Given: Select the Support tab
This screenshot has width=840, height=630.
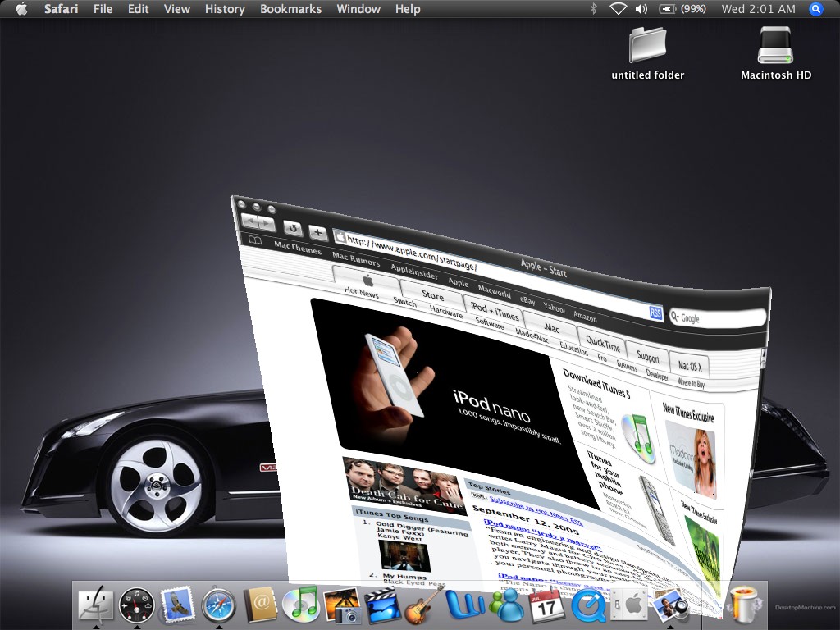Looking at the screenshot, I should pyautogui.click(x=648, y=356).
